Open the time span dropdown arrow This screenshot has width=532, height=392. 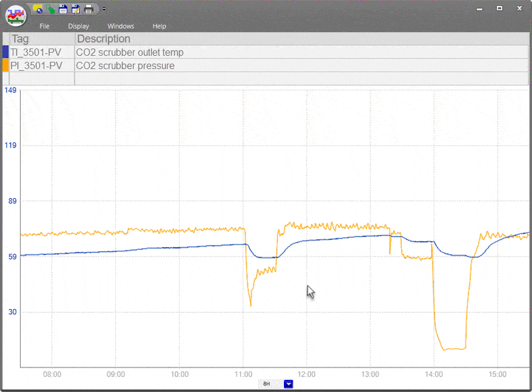pos(289,384)
